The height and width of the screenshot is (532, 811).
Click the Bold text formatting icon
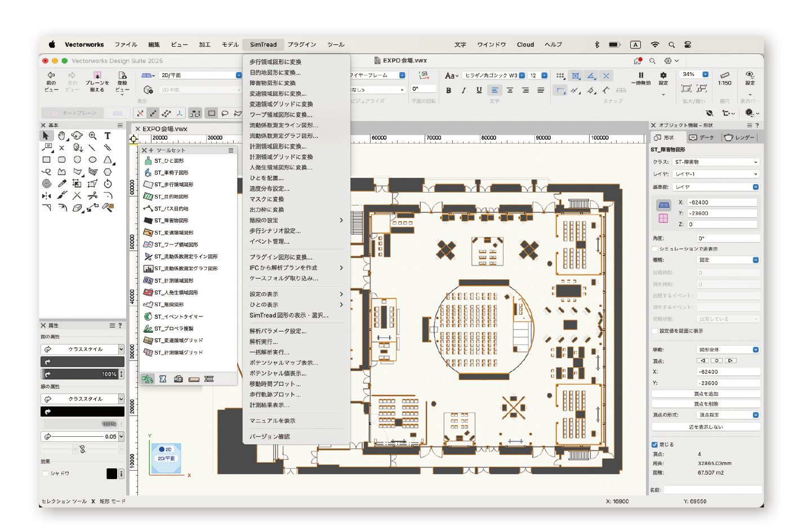pos(448,90)
